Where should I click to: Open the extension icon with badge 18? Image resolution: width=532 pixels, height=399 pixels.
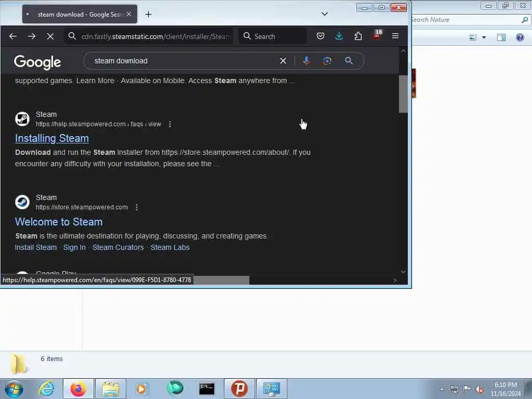377,35
